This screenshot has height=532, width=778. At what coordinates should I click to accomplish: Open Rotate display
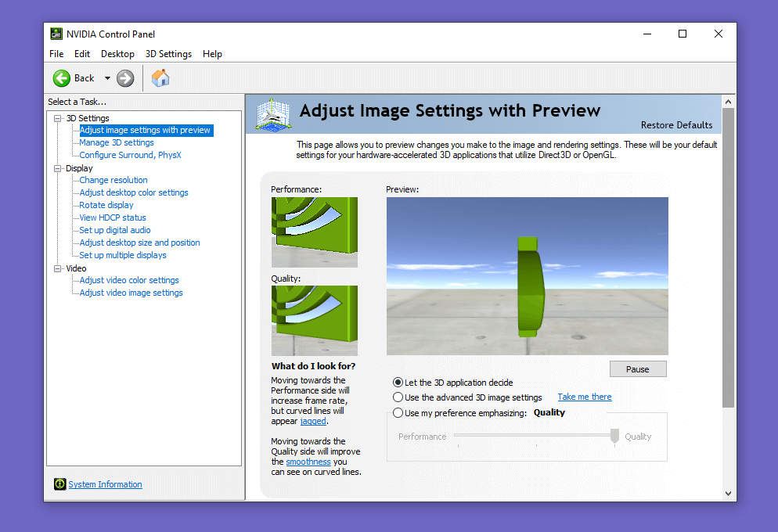point(106,205)
